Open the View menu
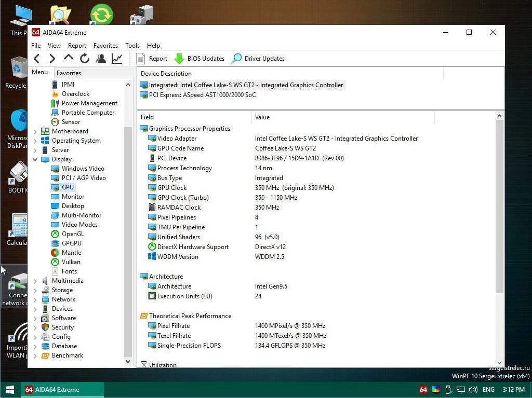532x398 pixels. (x=54, y=46)
